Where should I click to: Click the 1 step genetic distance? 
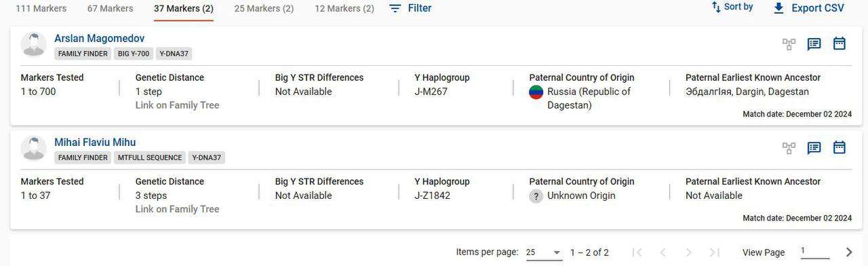[x=149, y=92]
